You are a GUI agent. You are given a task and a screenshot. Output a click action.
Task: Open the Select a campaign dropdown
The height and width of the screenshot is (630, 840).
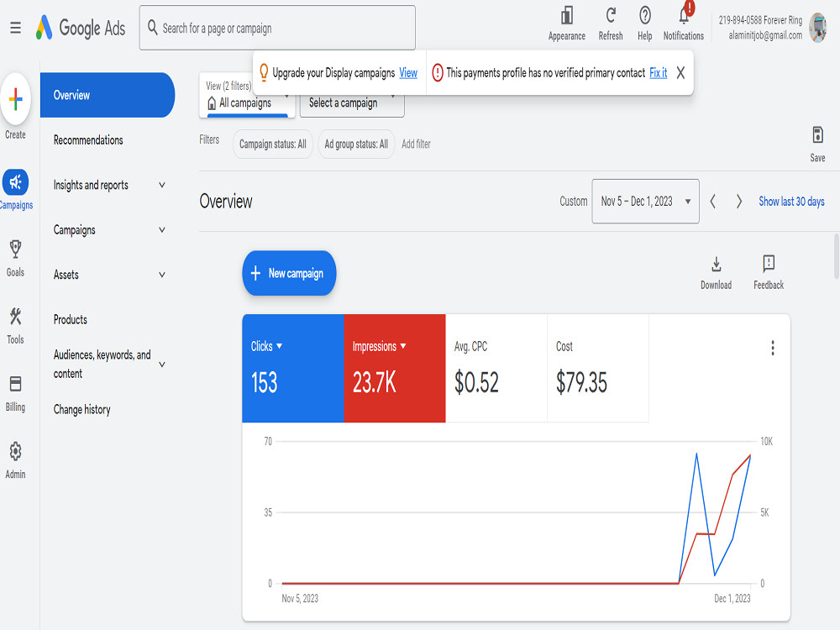(352, 102)
